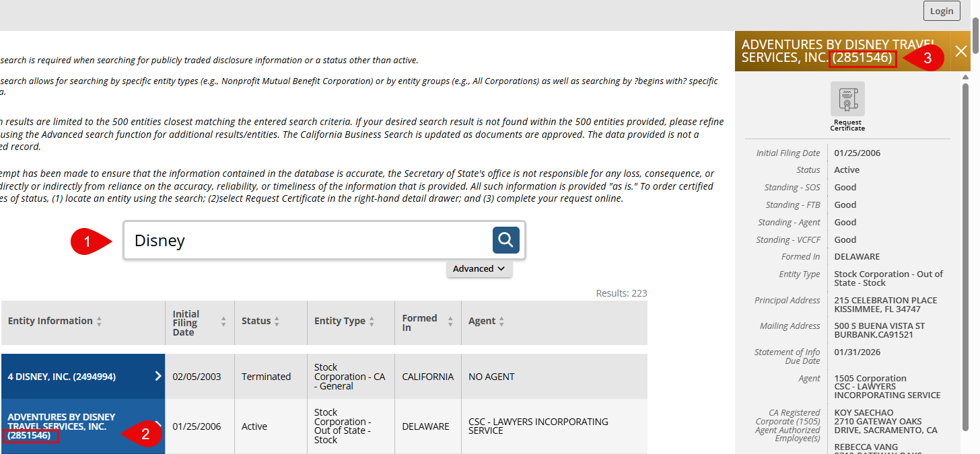Sort results by Status column arrows
Image resolution: width=980 pixels, height=454 pixels.
point(277,321)
